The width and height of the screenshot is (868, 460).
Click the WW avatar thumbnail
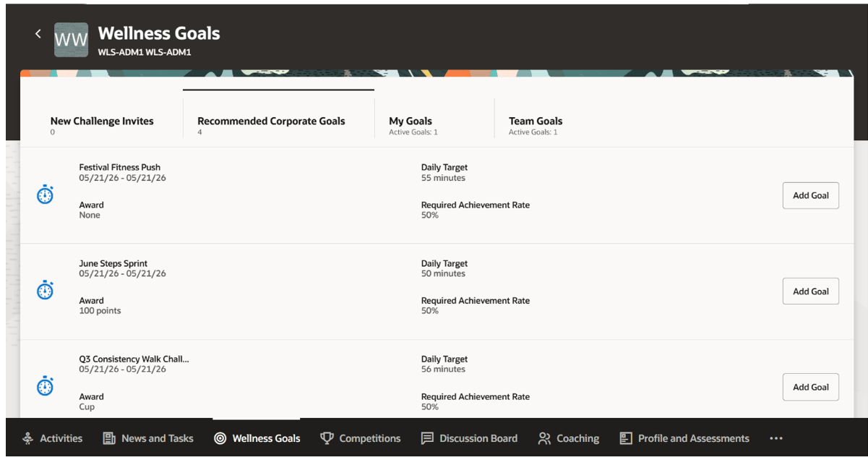[71, 40]
